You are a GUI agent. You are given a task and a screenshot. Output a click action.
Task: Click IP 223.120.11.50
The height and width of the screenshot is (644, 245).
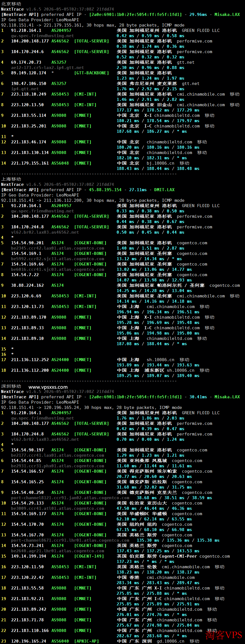click(x=27, y=567)
